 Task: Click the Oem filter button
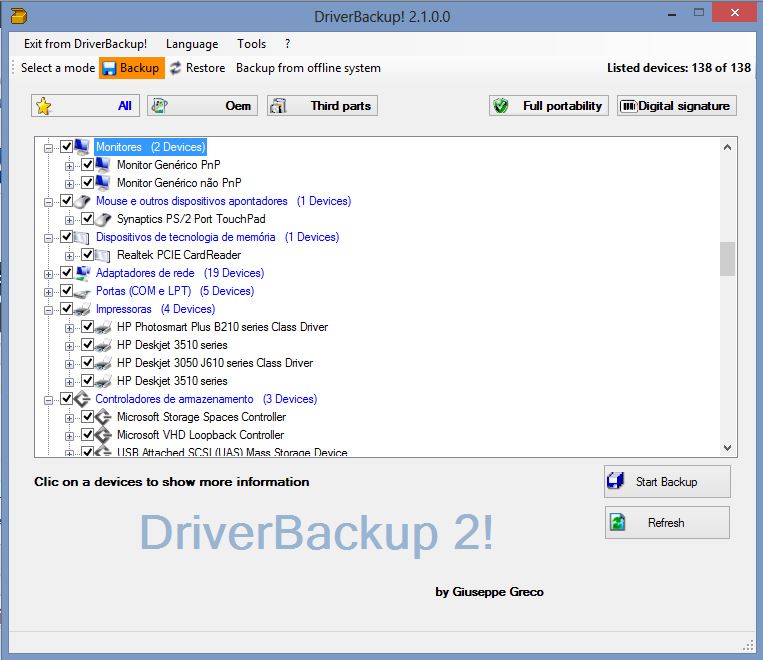pyautogui.click(x=202, y=106)
